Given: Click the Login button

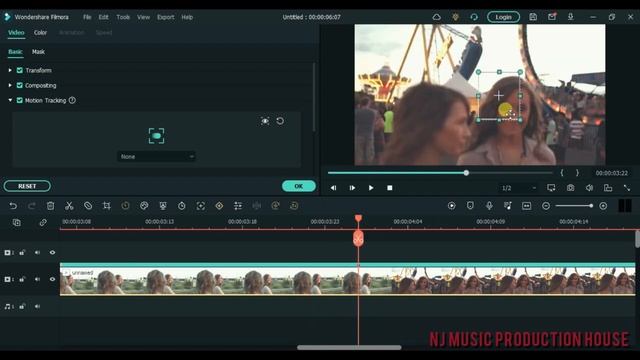Looking at the screenshot, I should (x=503, y=17).
